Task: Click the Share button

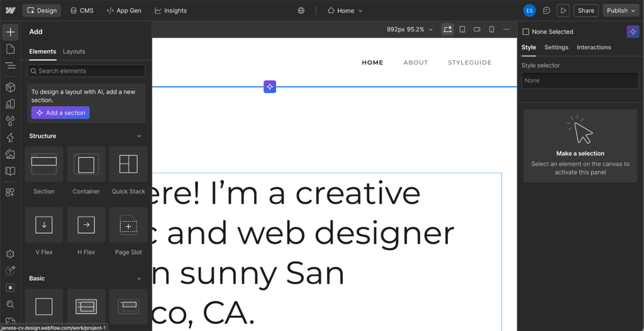Action: point(586,11)
